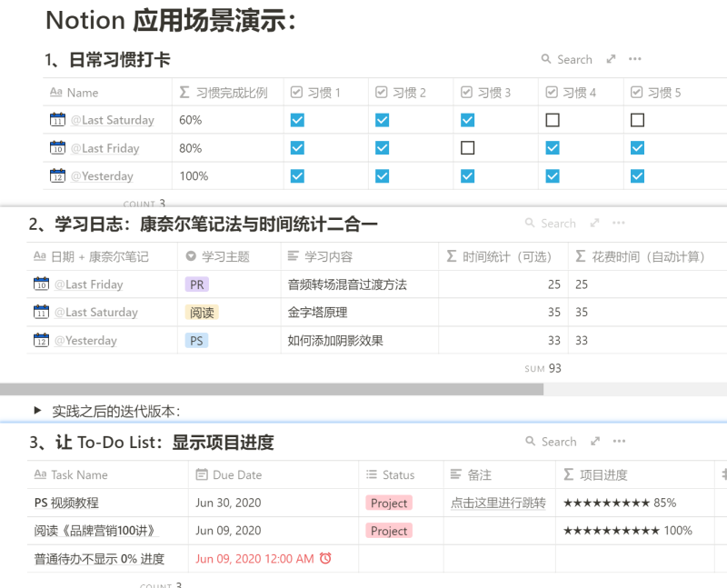Click calendar icon of @Yesterday study log row

point(41,340)
